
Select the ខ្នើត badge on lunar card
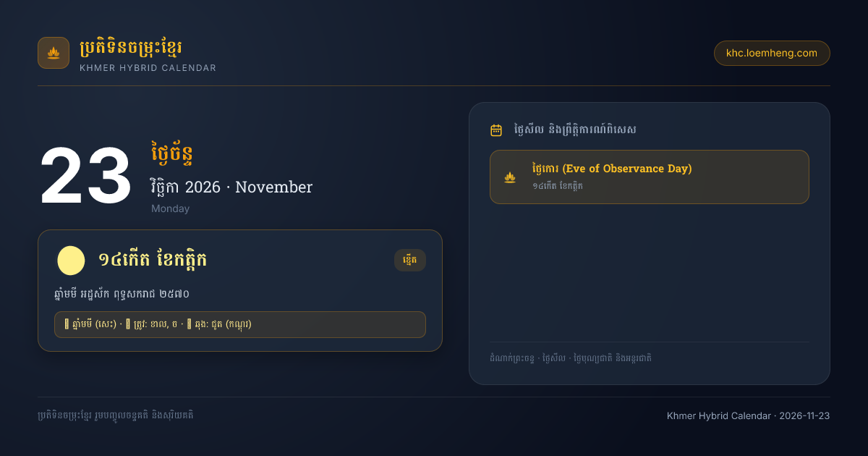410,261
